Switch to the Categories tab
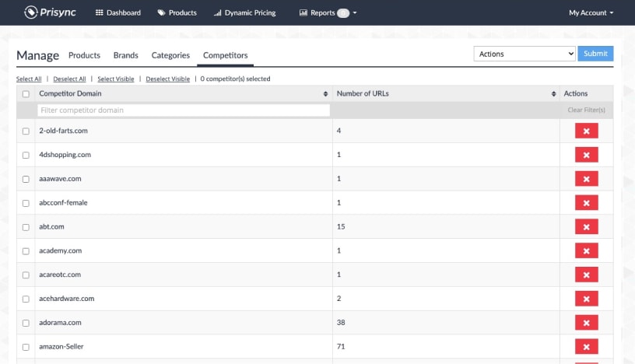635x364 pixels. point(170,55)
